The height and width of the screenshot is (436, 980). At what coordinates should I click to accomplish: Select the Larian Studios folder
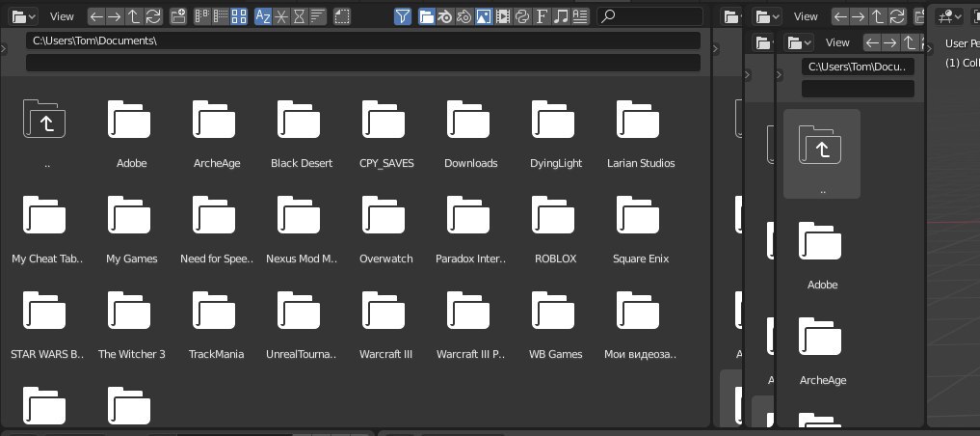(x=640, y=132)
